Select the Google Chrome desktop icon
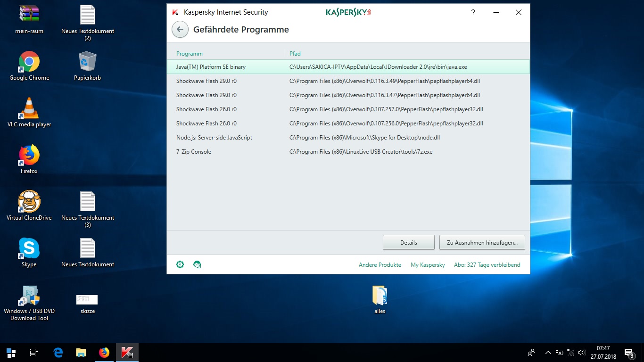 29,66
